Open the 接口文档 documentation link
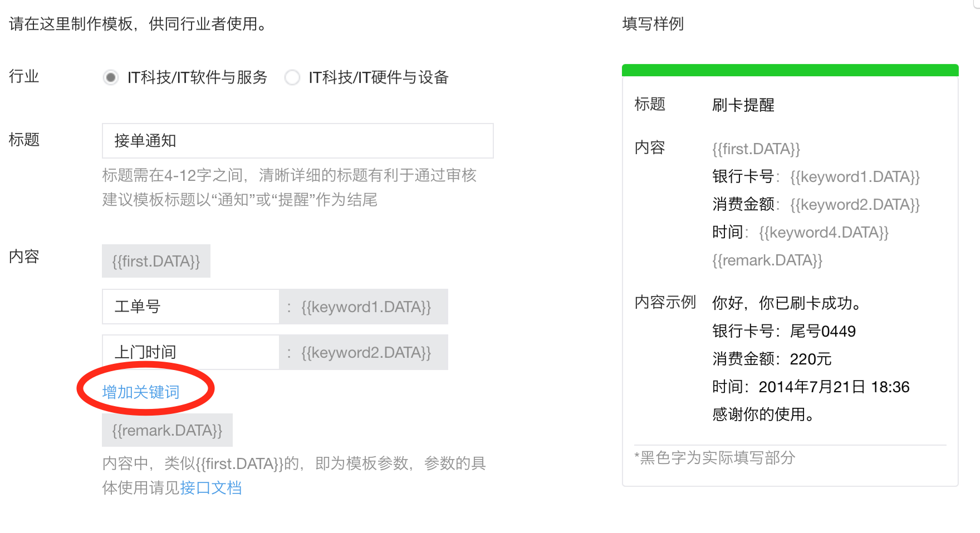980x533 pixels. (212, 488)
